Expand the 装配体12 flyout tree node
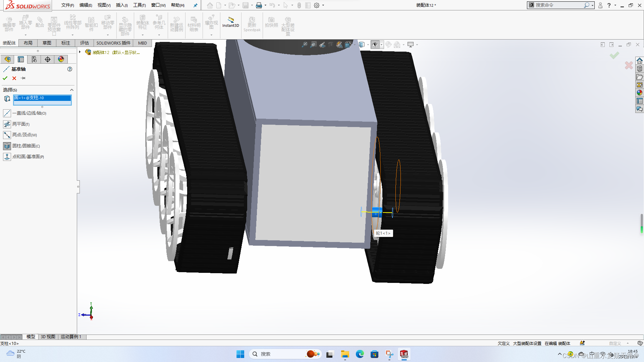 pos(80,52)
